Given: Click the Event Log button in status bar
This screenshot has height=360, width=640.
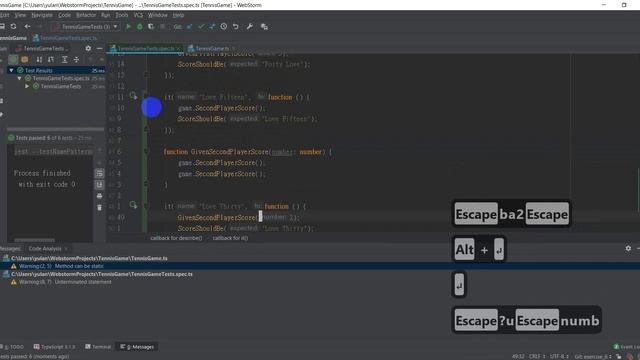Looking at the screenshot, I should (626, 347).
